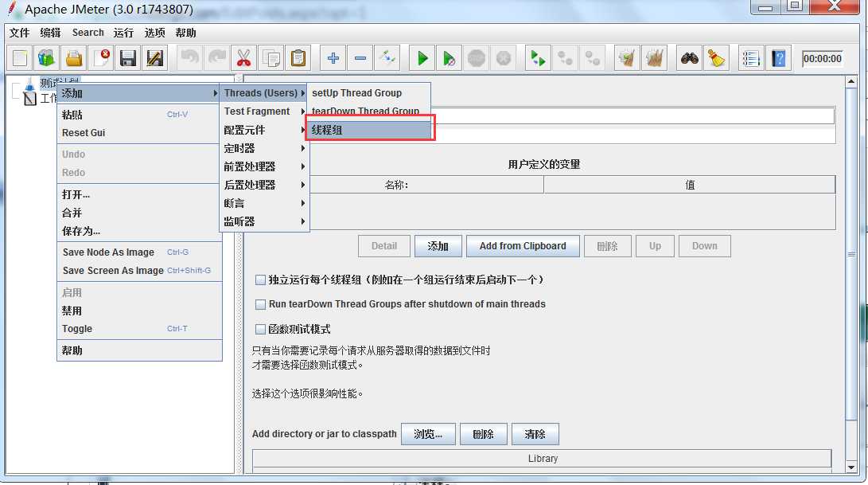Choose Toggle in context menu
This screenshot has width=868, height=485.
click(139, 329)
